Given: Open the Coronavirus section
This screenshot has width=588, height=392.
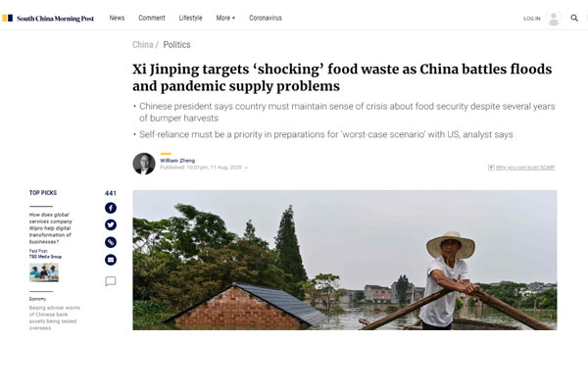Looking at the screenshot, I should (x=266, y=18).
